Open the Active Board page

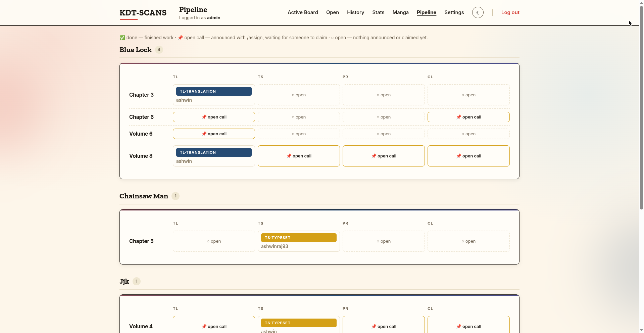(303, 12)
